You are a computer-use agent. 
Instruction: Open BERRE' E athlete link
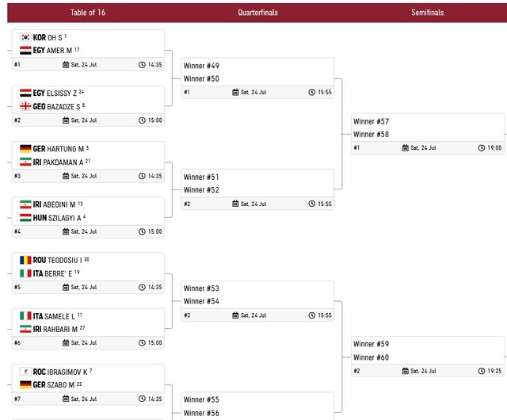59,273
